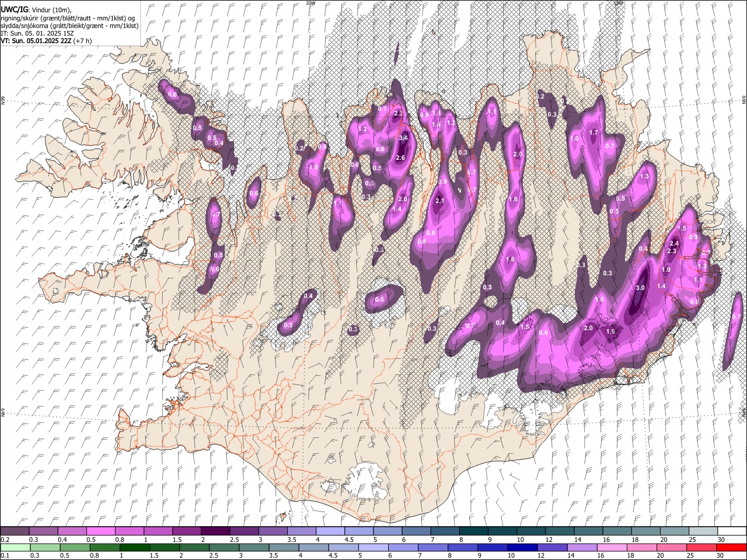Pick lower legend swatch between 2.5 and 3
The image size is (747, 560).
coord(224,547)
